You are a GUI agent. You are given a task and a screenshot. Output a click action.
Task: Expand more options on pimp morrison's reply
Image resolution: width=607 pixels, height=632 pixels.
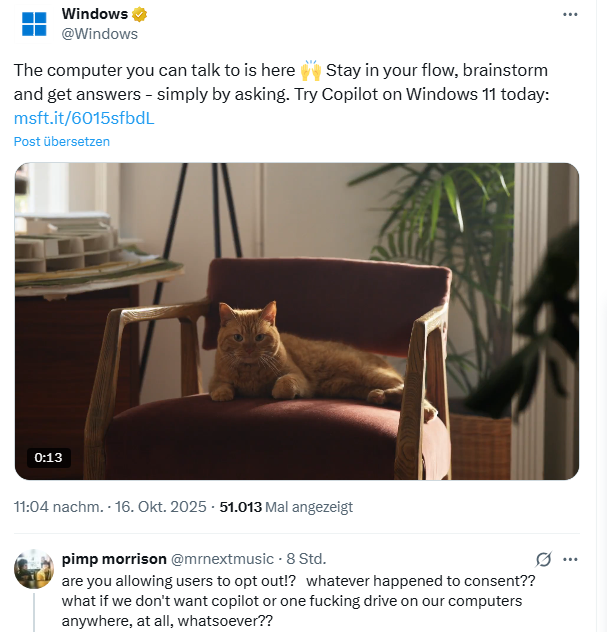pyautogui.click(x=571, y=559)
